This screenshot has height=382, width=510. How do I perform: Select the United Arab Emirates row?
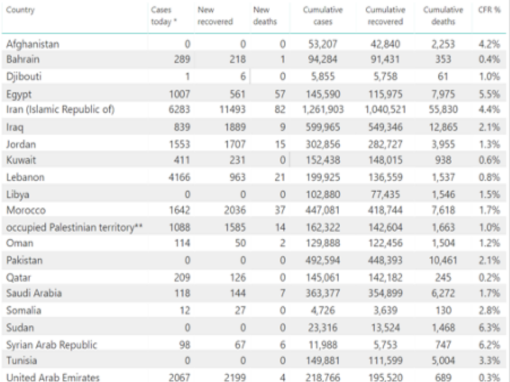tap(254, 377)
